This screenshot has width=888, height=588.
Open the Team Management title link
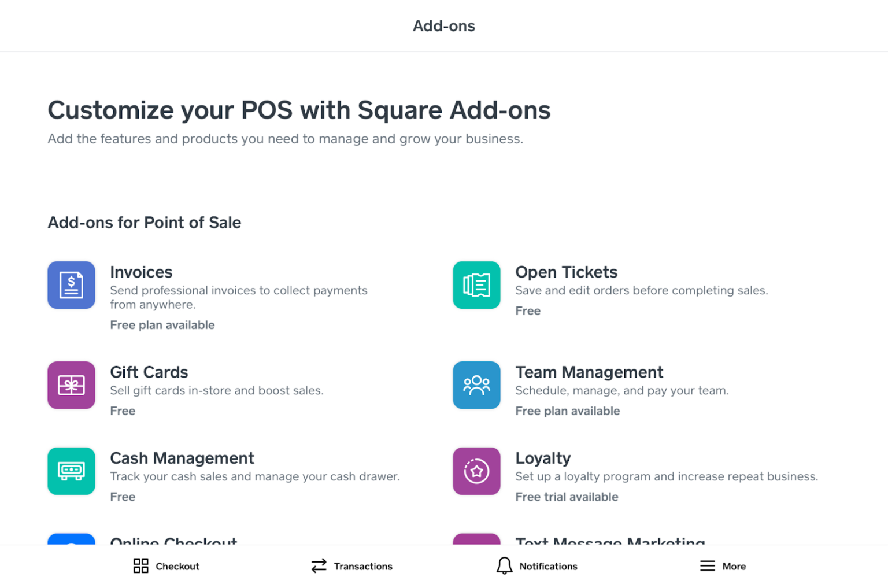(589, 372)
